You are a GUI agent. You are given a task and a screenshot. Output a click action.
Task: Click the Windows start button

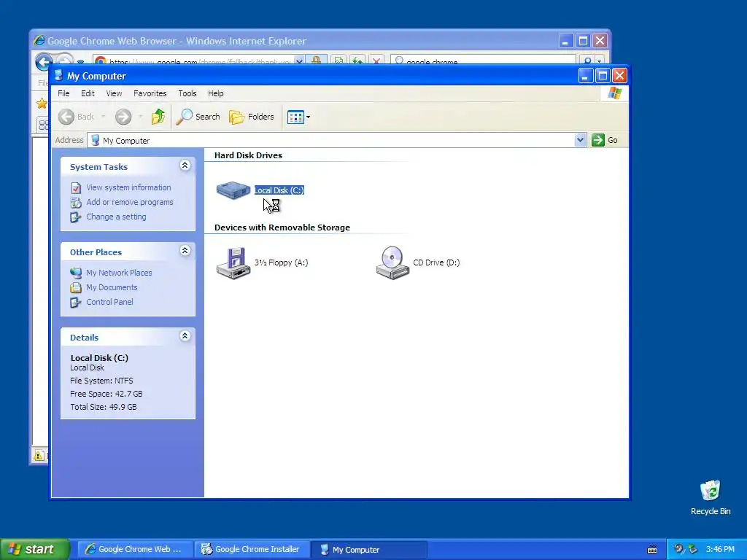pos(34,549)
